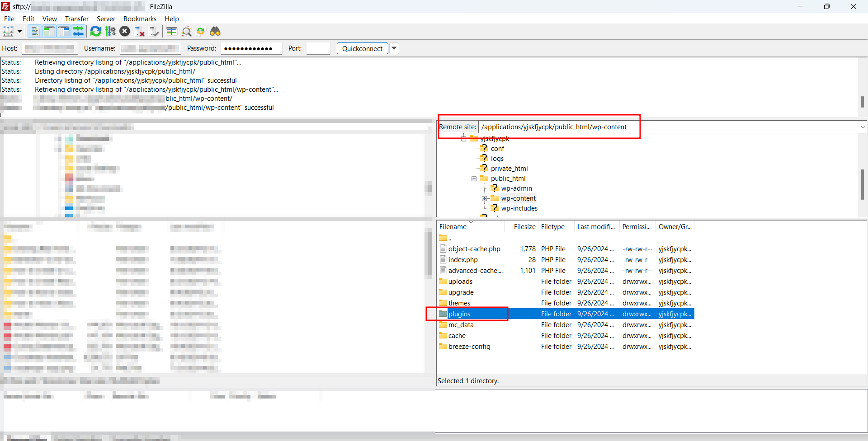Toggle message log display
Viewport: 868px width, 441px height.
click(34, 31)
